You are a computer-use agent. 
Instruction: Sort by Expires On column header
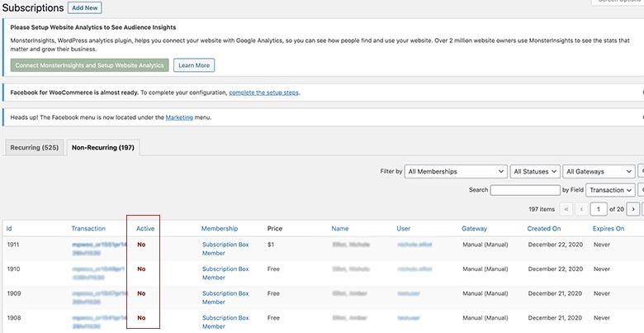click(608, 229)
